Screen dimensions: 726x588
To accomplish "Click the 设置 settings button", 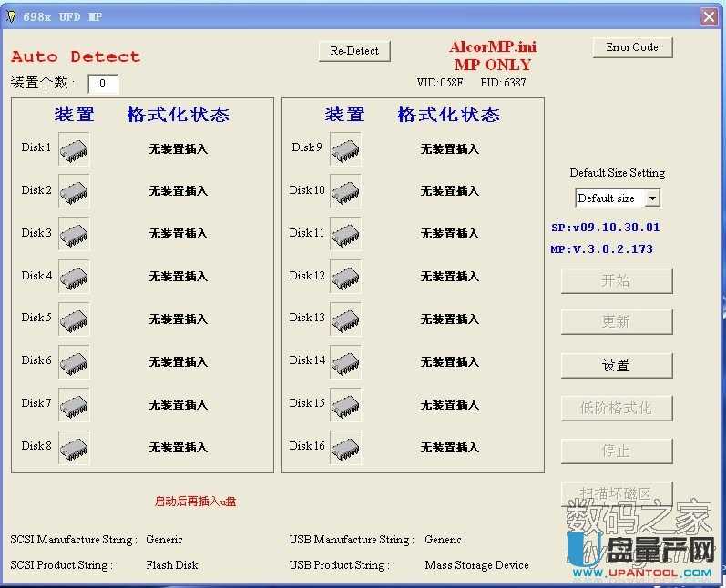I will click(x=617, y=365).
